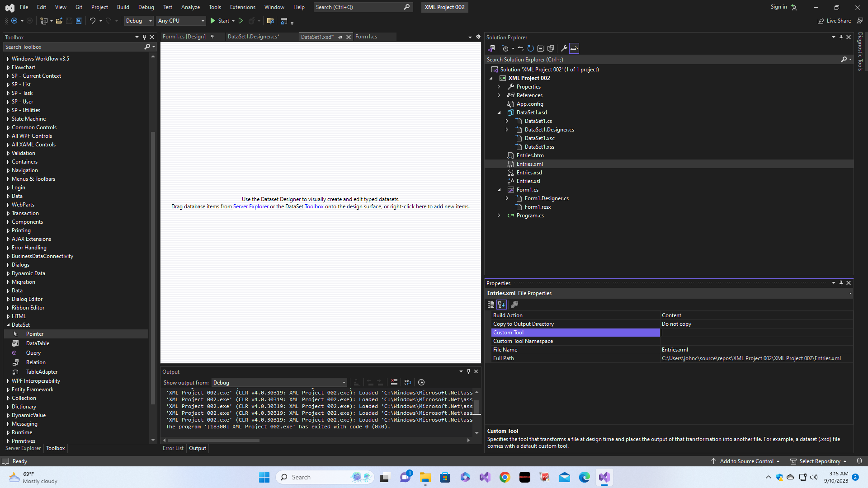This screenshot has width=868, height=488.
Task: Click the Save All icon in toolbar
Action: [79, 21]
